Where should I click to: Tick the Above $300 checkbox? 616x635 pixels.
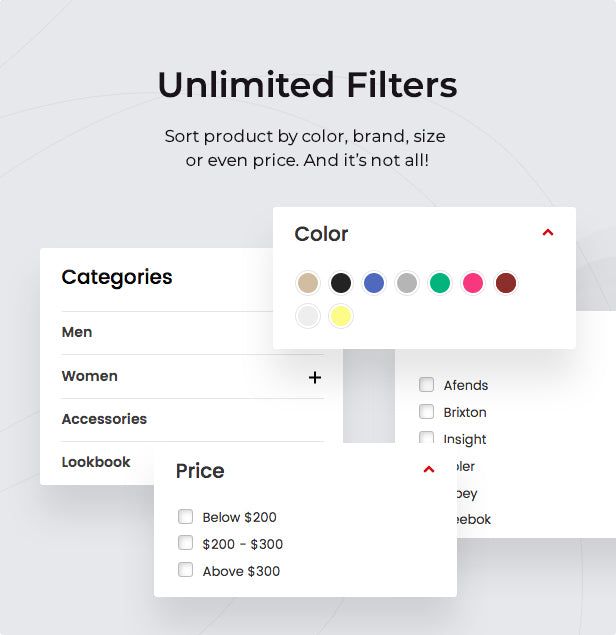(185, 570)
